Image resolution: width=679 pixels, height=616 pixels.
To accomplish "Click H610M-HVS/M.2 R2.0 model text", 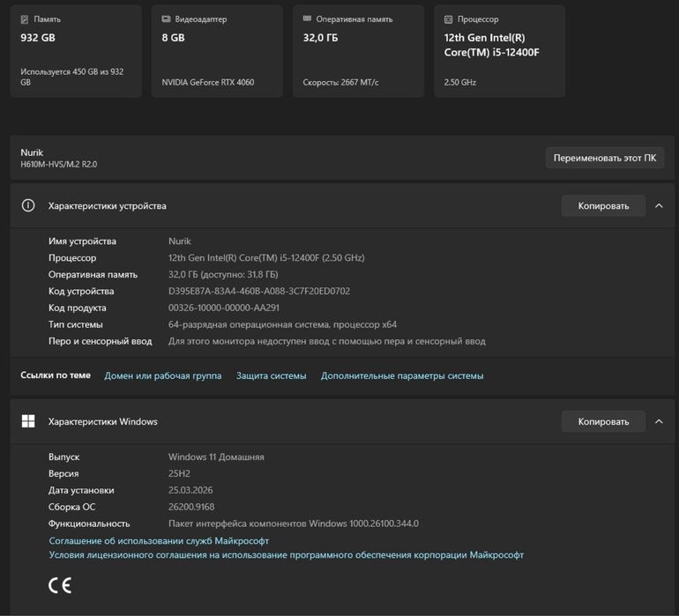I will 58,164.
